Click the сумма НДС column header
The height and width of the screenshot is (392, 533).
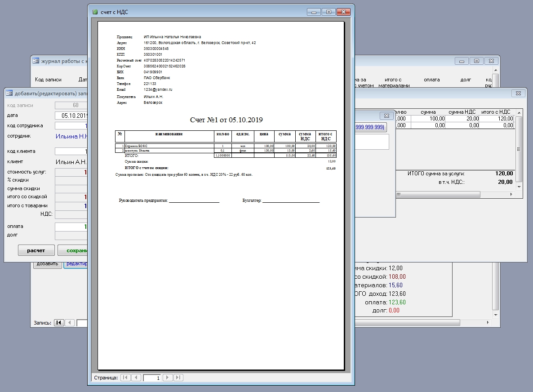(x=462, y=112)
